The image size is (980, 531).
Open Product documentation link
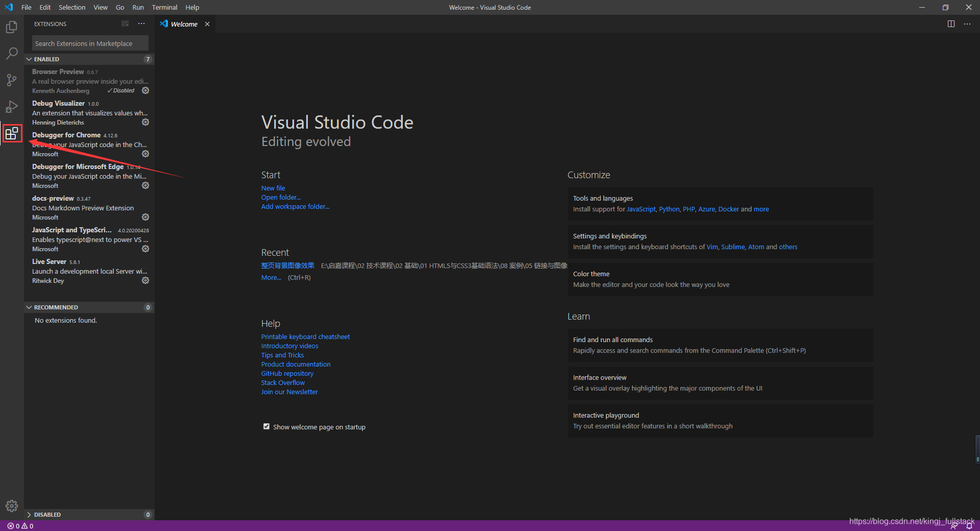296,364
